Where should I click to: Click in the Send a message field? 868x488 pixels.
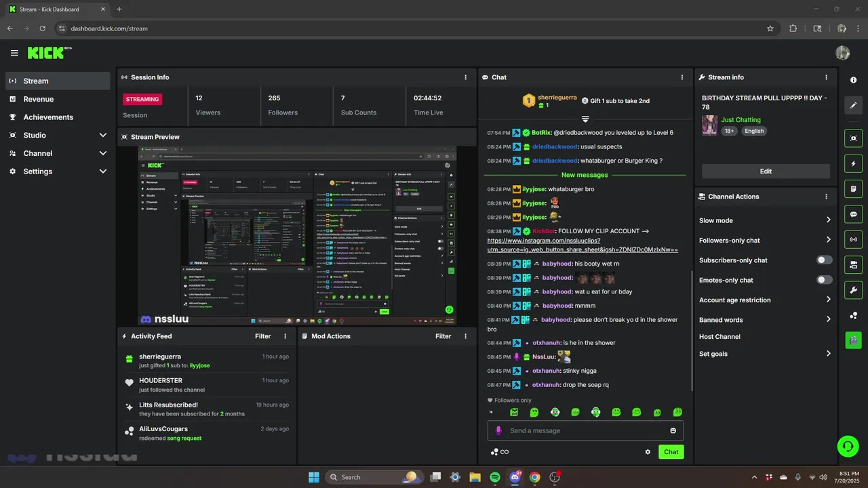pyautogui.click(x=585, y=430)
